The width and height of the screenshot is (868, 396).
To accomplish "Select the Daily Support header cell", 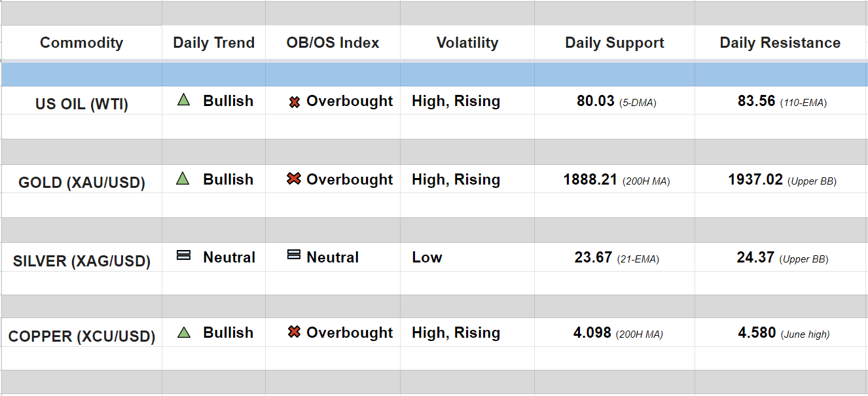I will (x=614, y=43).
